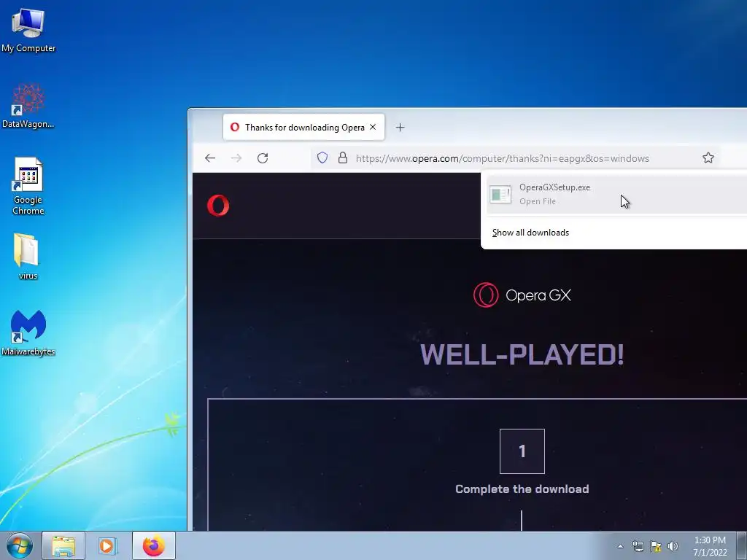Screen dimensions: 747x560
Task: Open the taskbar clock and date
Action: (x=710, y=546)
